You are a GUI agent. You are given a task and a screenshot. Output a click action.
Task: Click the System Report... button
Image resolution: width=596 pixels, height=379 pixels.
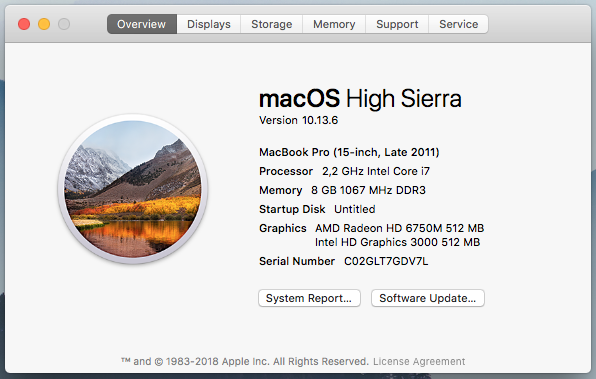309,298
